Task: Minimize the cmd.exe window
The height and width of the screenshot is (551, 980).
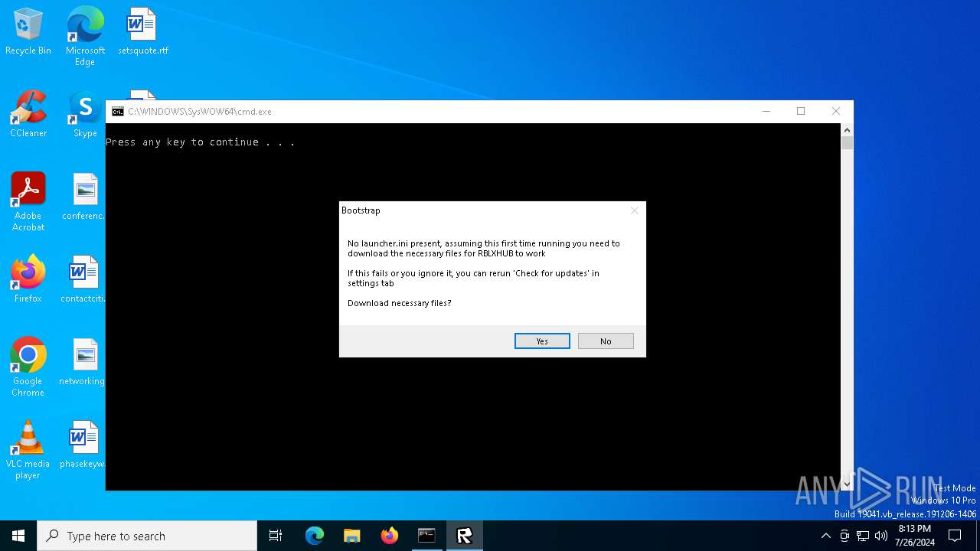Action: coord(766,112)
